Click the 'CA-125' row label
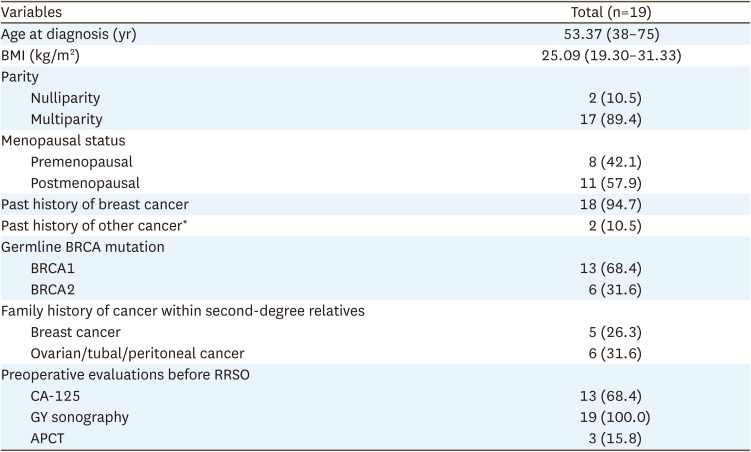The image size is (751, 452). pos(54,394)
